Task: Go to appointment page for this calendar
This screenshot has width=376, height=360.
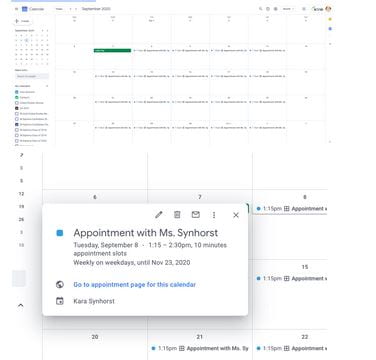Action: (x=135, y=285)
